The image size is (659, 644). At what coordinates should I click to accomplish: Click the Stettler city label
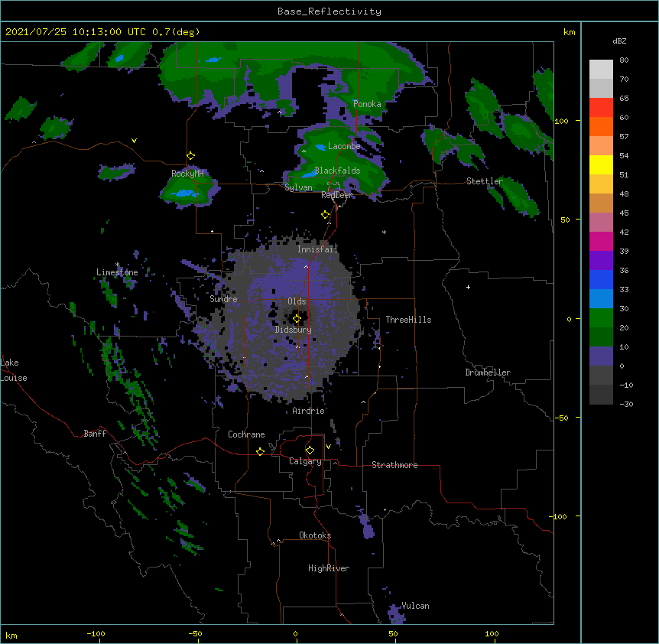(x=485, y=181)
